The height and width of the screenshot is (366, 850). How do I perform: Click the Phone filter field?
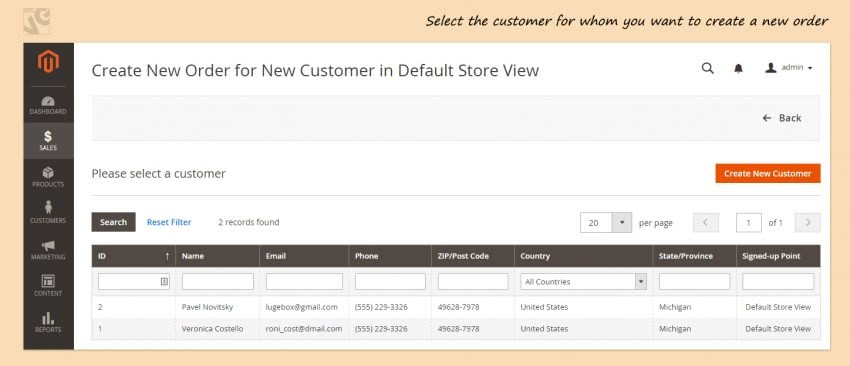point(390,281)
